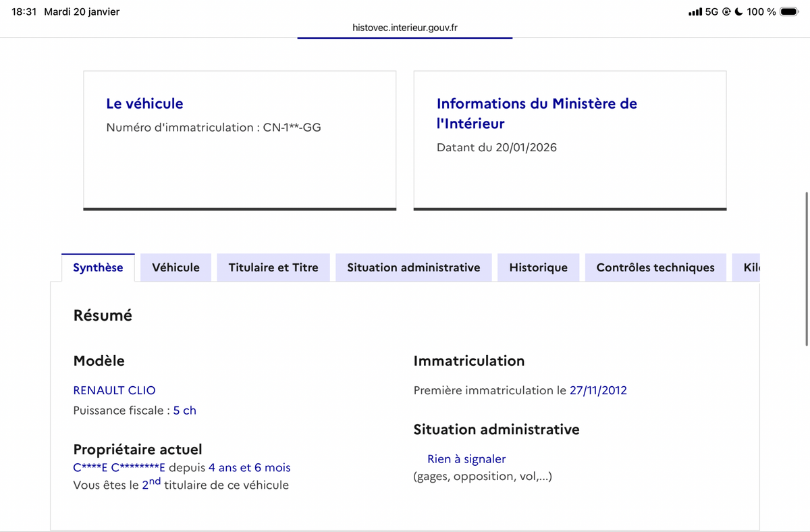
Task: Open the Titulaire et Titre tab
Action: coord(273,267)
